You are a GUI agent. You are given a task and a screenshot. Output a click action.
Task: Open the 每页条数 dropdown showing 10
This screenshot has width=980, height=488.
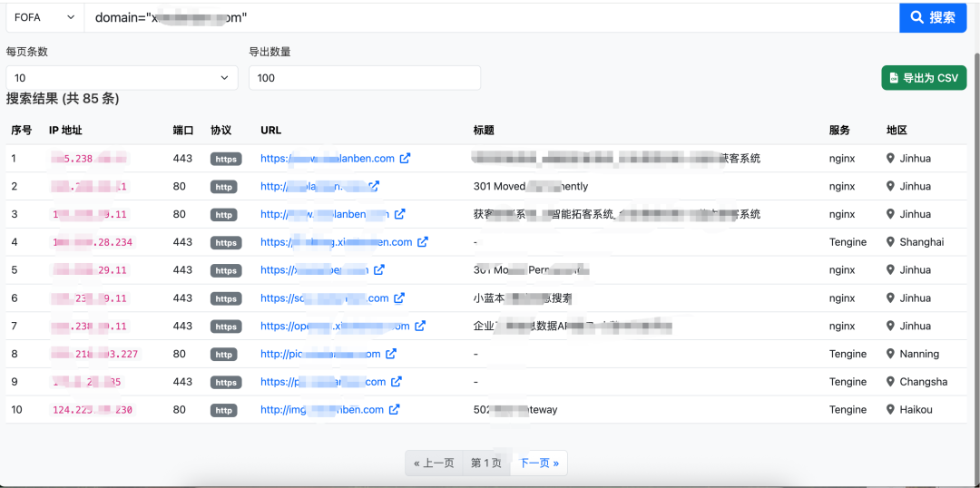(122, 78)
